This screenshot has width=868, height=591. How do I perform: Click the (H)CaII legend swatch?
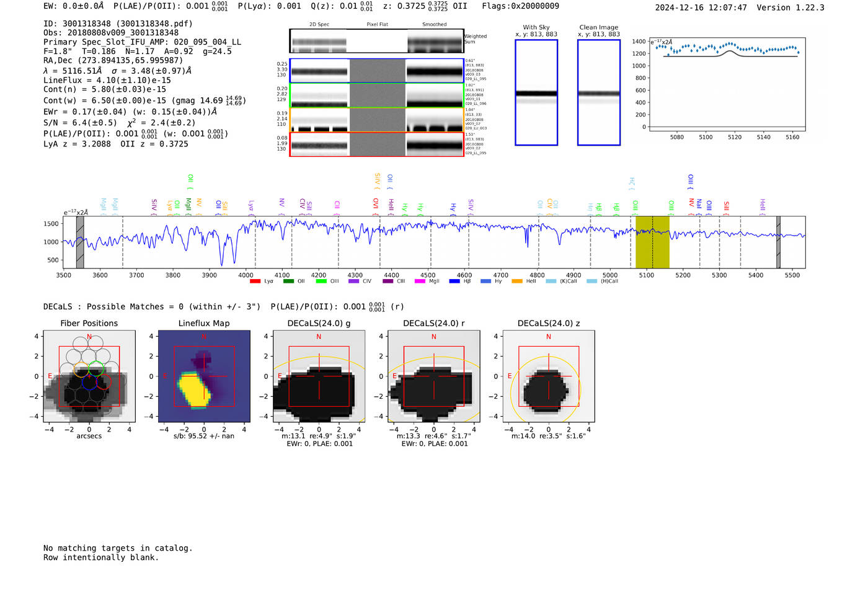pyautogui.click(x=591, y=281)
